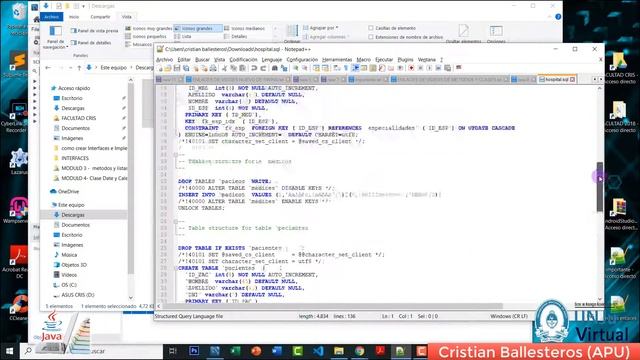Collapse the code block at the CREATE TABLE line
This screenshot has width=640, height=360.
click(x=175, y=268)
